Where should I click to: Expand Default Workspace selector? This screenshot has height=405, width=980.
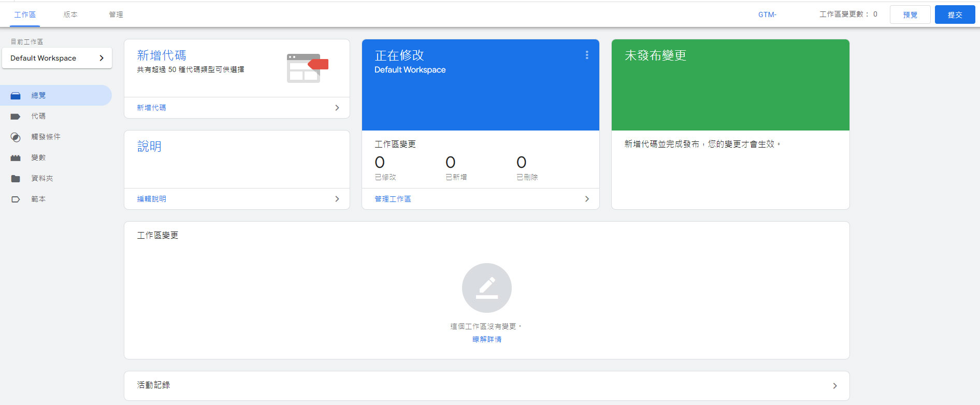pyautogui.click(x=57, y=58)
